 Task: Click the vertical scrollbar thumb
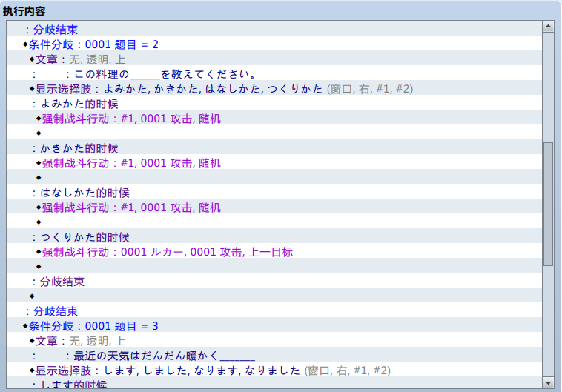point(548,204)
